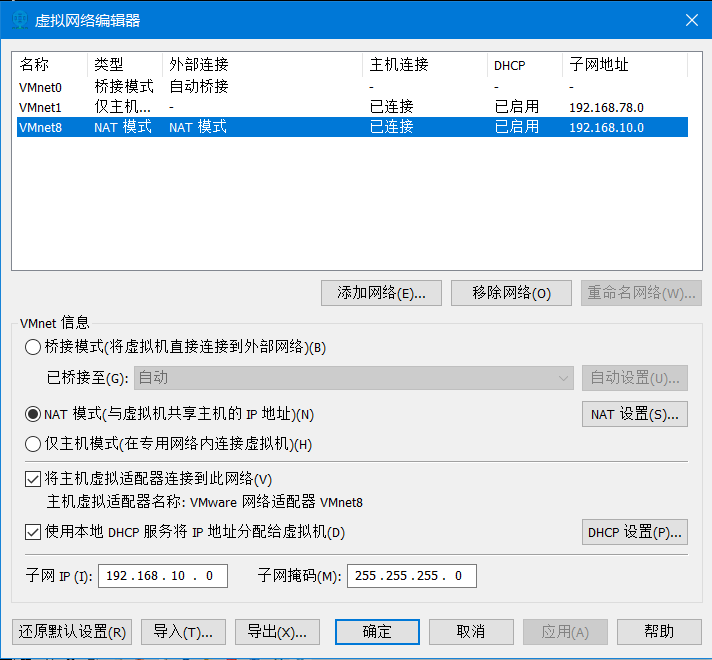Open NAT 设置(S)... dialog
The height and width of the screenshot is (660, 712).
pyautogui.click(x=635, y=414)
